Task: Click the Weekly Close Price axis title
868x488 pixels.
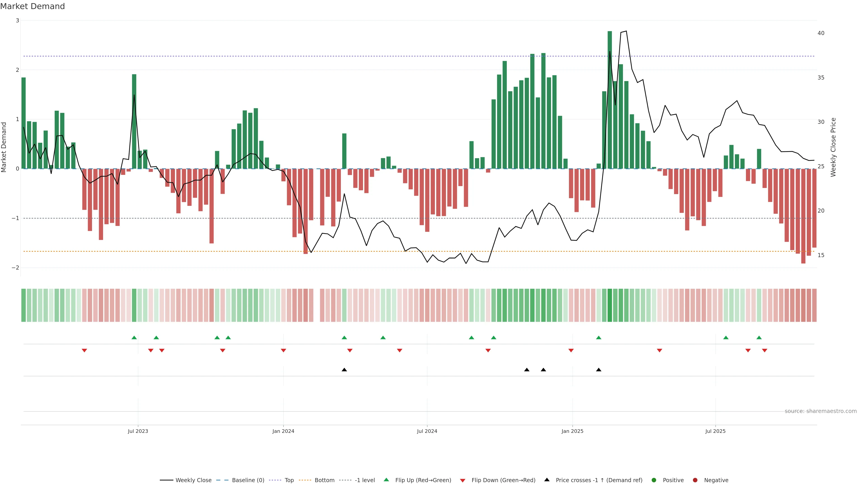Action: pyautogui.click(x=833, y=147)
